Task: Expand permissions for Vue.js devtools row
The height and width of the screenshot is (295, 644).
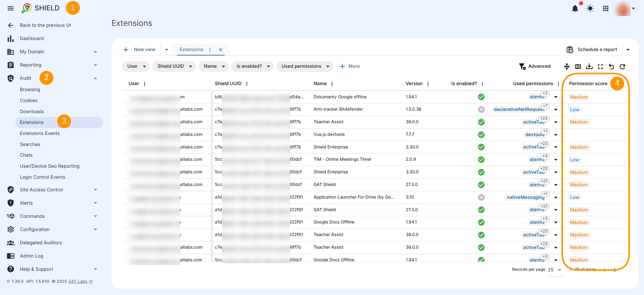Action: [x=556, y=135]
